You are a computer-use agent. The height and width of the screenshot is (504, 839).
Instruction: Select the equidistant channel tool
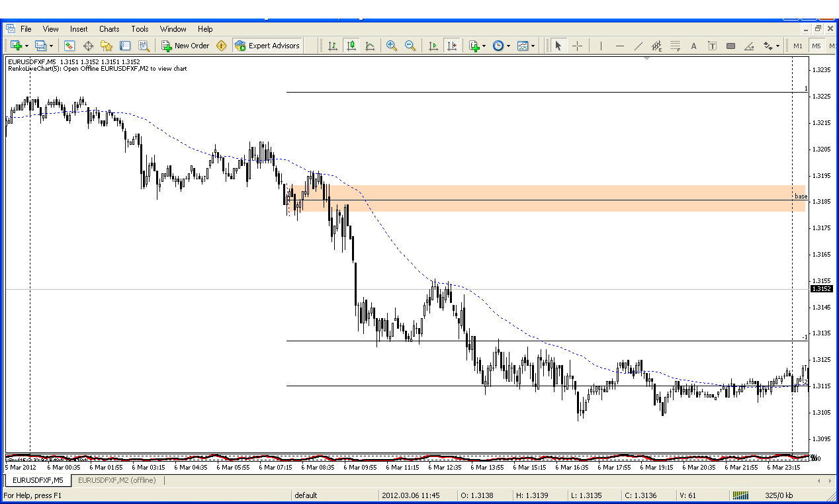coord(656,46)
